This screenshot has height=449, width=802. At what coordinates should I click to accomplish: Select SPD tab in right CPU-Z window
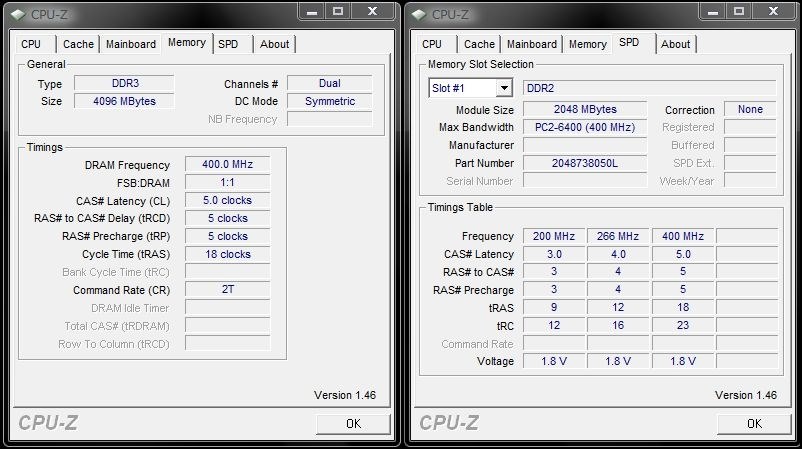[x=629, y=42]
